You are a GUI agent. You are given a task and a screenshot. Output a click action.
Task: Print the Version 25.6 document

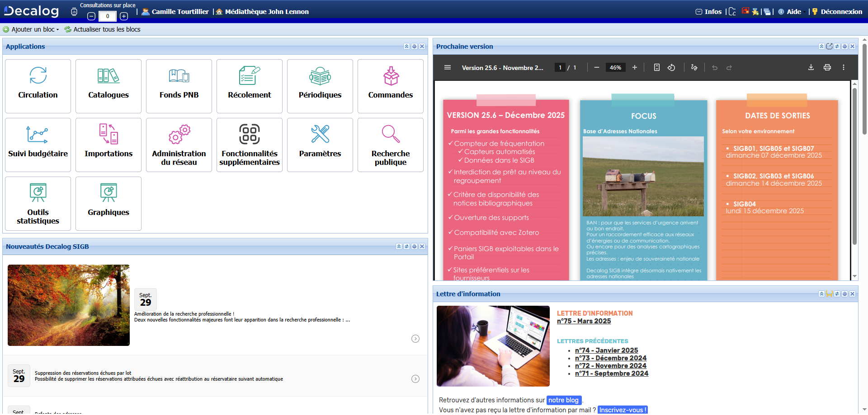point(827,67)
